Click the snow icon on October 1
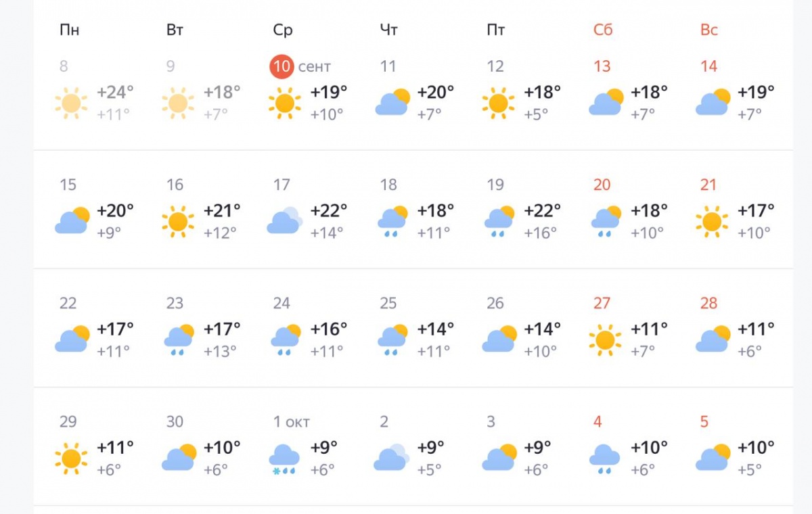The height and width of the screenshot is (514, 812). click(x=284, y=457)
